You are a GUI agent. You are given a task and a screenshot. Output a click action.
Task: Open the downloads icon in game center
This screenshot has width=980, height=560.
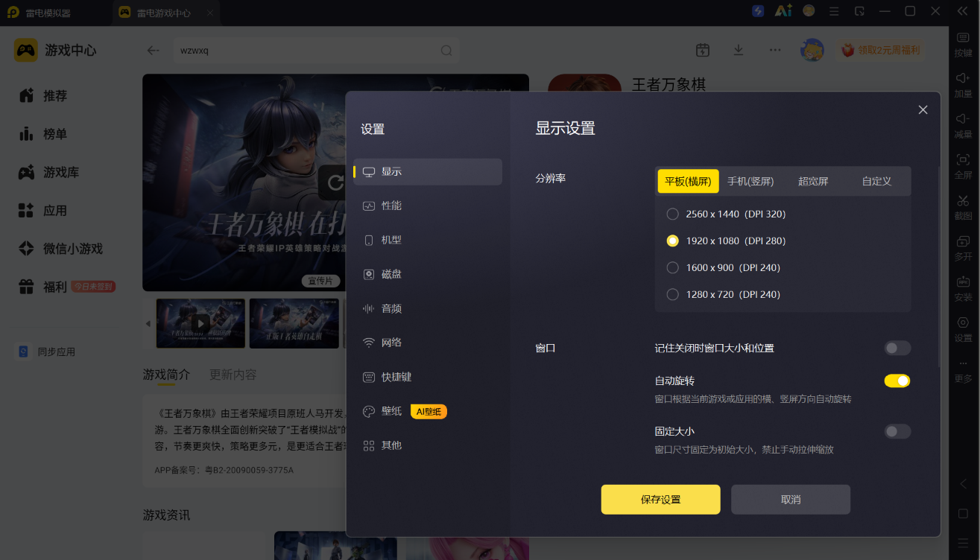pyautogui.click(x=739, y=50)
